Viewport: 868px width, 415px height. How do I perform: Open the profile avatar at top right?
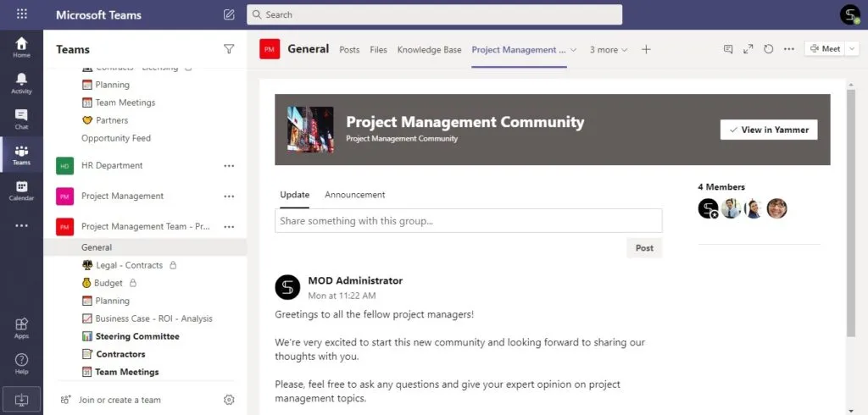(x=849, y=14)
